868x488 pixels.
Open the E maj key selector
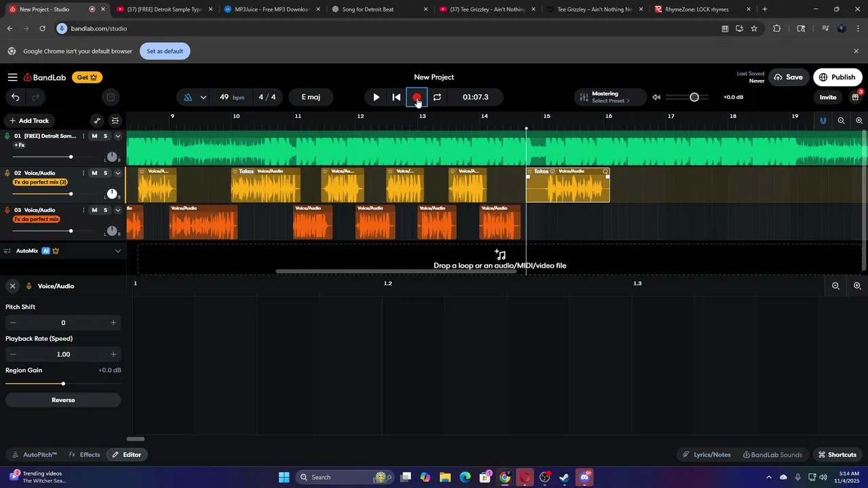(311, 97)
